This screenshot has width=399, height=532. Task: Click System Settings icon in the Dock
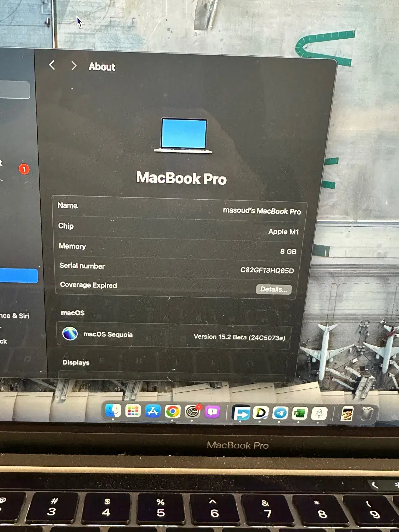click(x=193, y=412)
